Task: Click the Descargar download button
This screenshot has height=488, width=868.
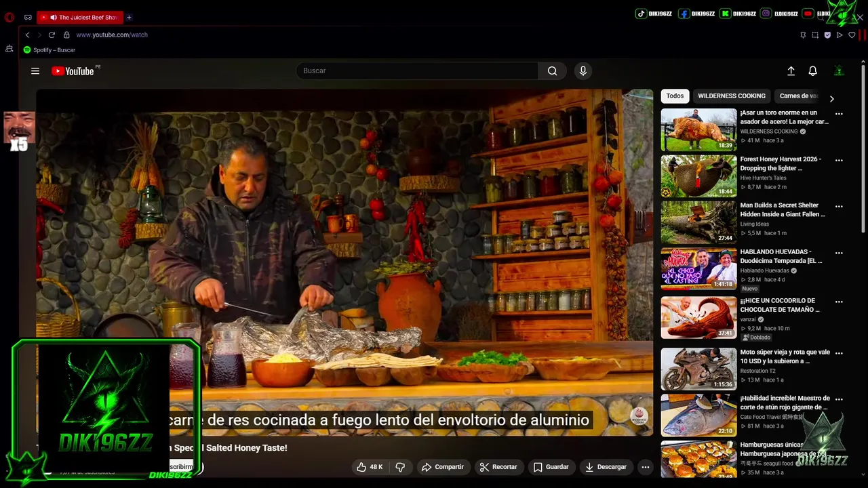Action: 606,467
